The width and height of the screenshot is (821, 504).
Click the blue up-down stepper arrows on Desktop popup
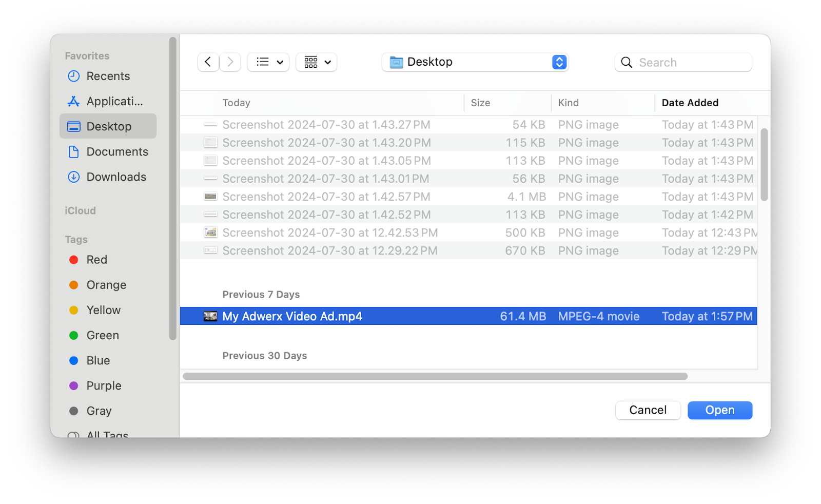point(559,62)
